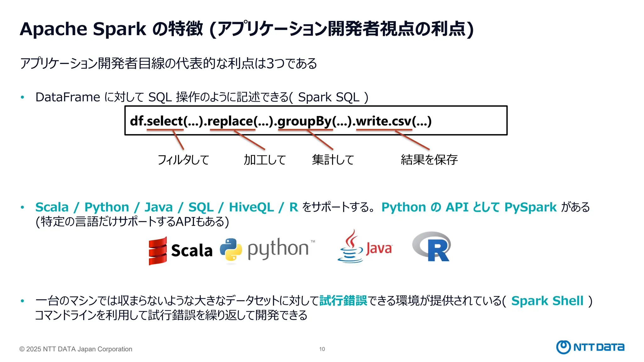644x362 pixels.
Task: Click the highlighted word '試行錯誤'
Action: click(x=343, y=301)
